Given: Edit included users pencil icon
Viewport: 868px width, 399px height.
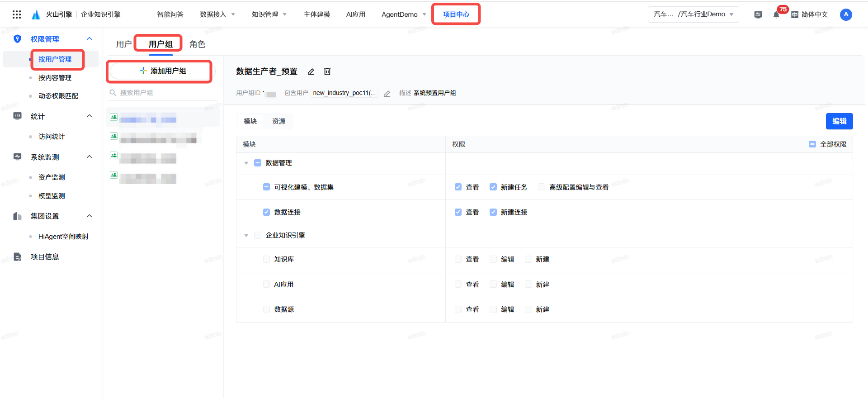Looking at the screenshot, I should pyautogui.click(x=387, y=94).
